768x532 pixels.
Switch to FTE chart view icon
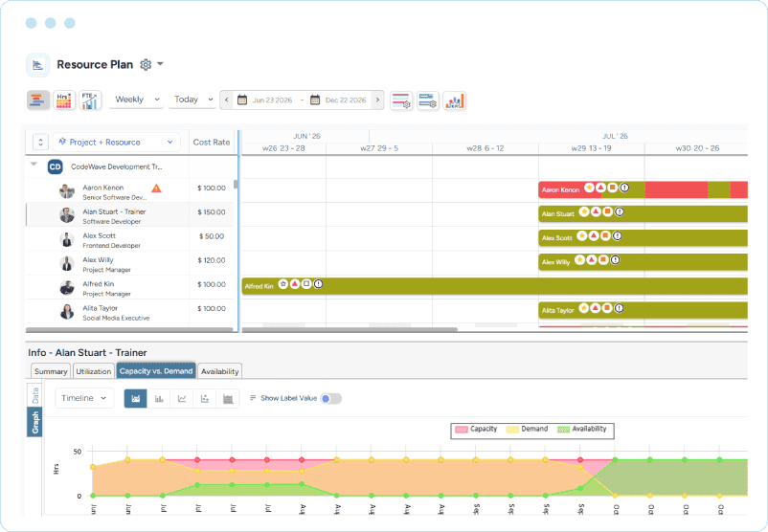(x=90, y=100)
